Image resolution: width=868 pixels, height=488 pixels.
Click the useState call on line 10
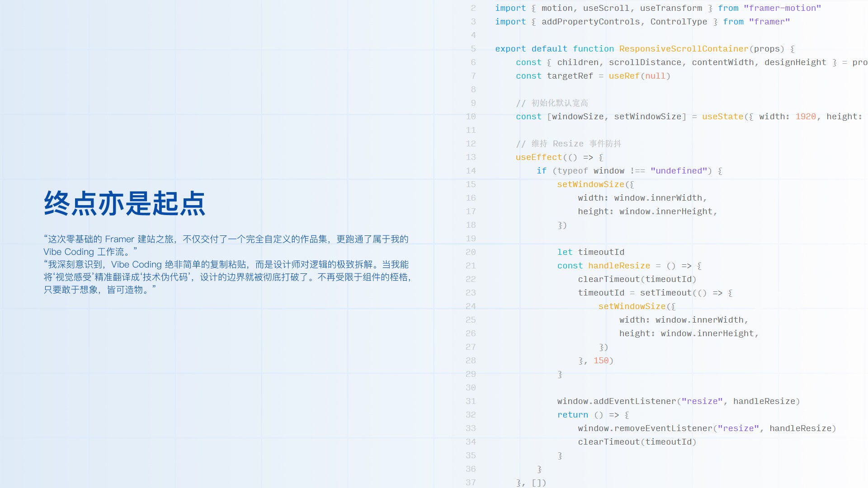[x=722, y=117]
